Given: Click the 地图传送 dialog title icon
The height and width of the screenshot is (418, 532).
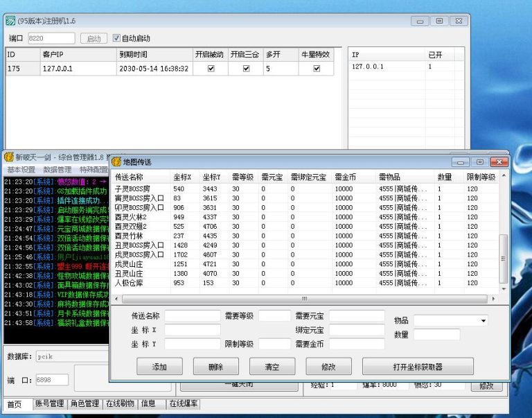Looking at the screenshot, I should (116, 162).
